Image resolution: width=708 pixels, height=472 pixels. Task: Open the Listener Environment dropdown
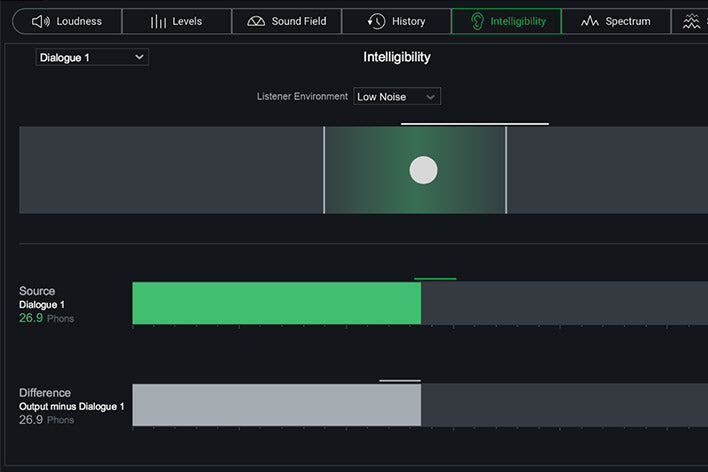397,96
